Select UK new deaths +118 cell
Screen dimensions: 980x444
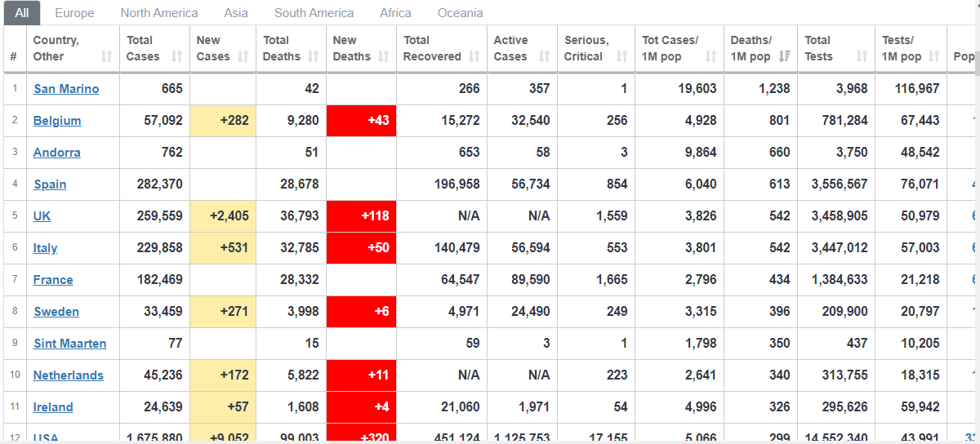[x=361, y=216]
